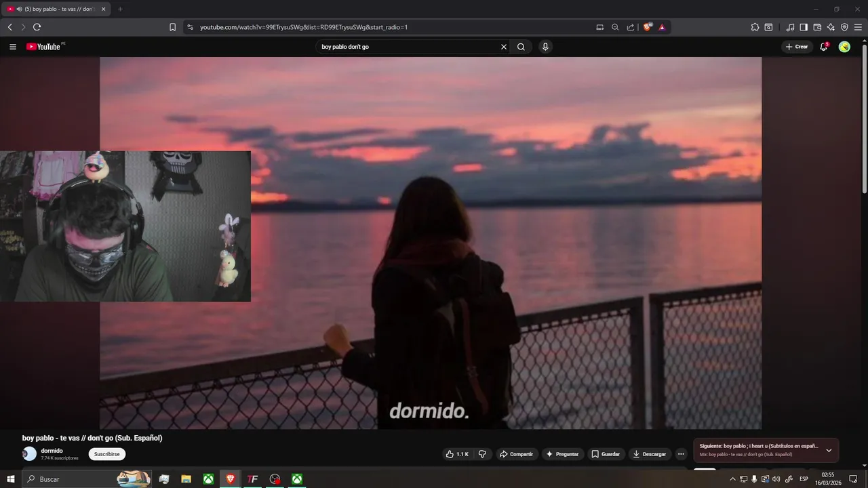Show hidden system tray icons

732,479
